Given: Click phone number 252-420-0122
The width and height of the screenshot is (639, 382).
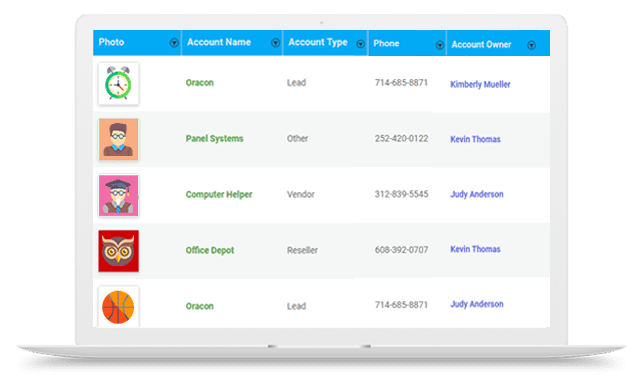Looking at the screenshot, I should point(401,139).
